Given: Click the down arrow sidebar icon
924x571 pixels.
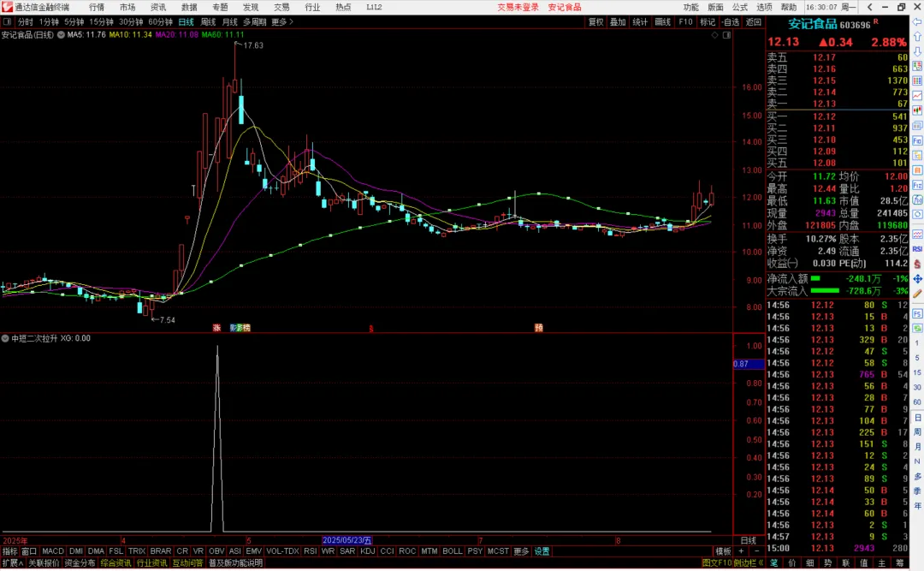Looking at the screenshot, I should (x=917, y=51).
